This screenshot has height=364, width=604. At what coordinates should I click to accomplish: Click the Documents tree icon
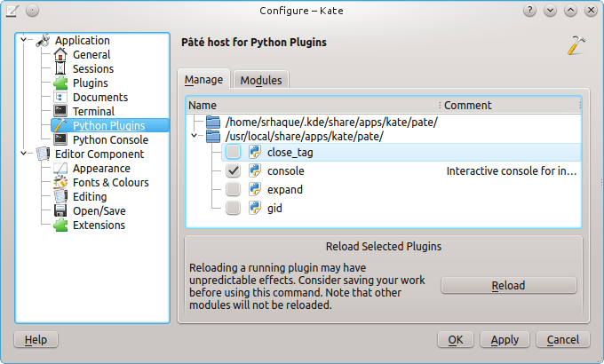point(60,97)
